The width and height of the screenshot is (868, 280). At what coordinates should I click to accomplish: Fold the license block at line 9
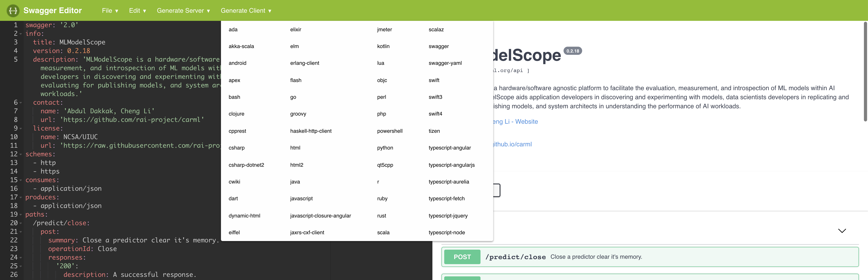point(21,129)
